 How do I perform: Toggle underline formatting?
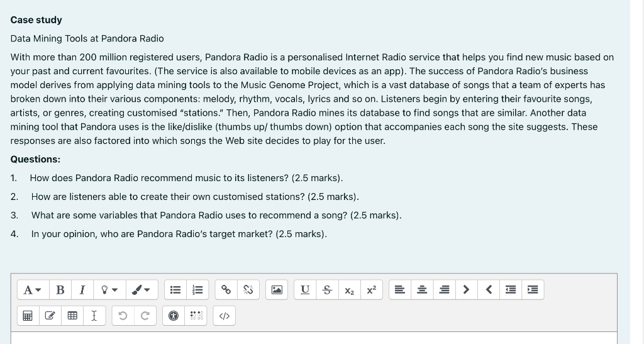click(x=305, y=290)
